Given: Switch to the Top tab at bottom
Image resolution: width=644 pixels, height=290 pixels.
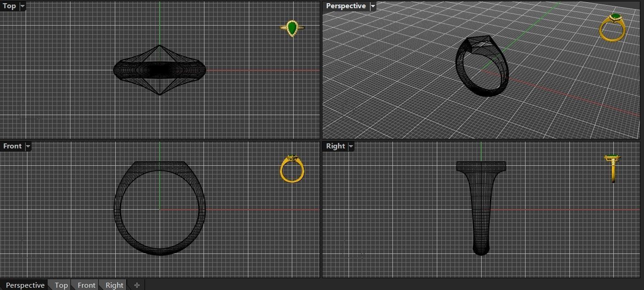Looking at the screenshot, I should [61, 285].
